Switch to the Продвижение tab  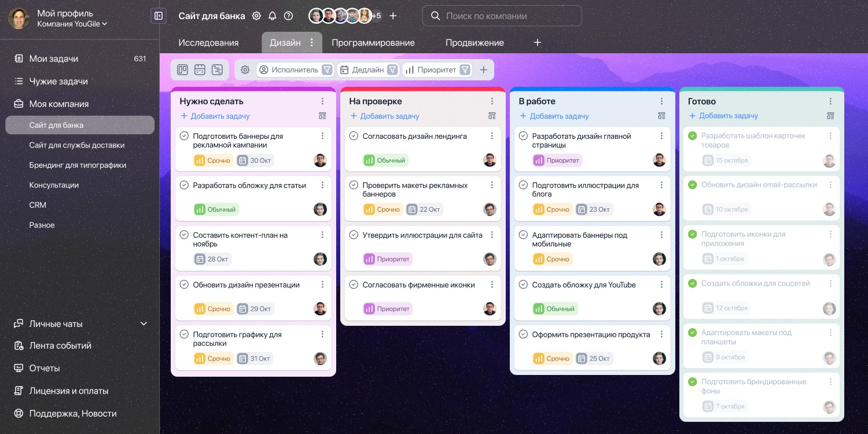point(475,43)
